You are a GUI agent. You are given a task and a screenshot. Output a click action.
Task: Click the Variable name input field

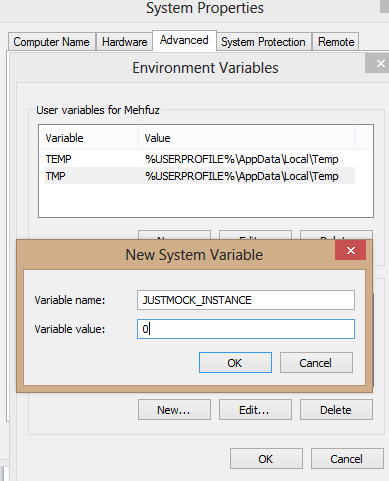(246, 300)
